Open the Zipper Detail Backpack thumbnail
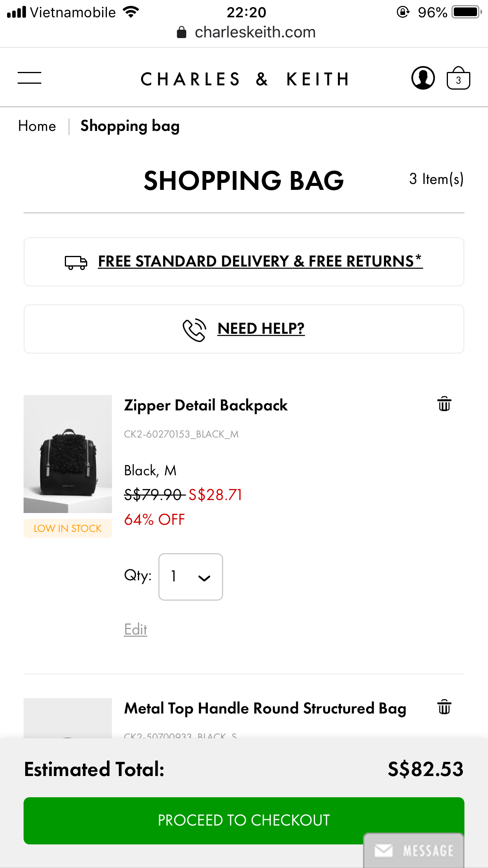Screen dimensions: 488x868 tap(68, 454)
